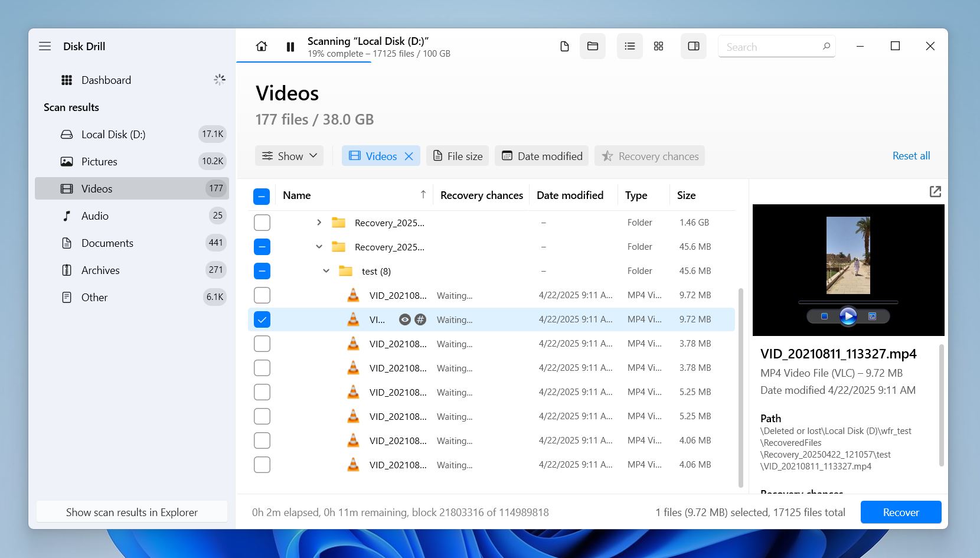
Task: Toggle fullscreen on preview player
Action: click(x=872, y=316)
